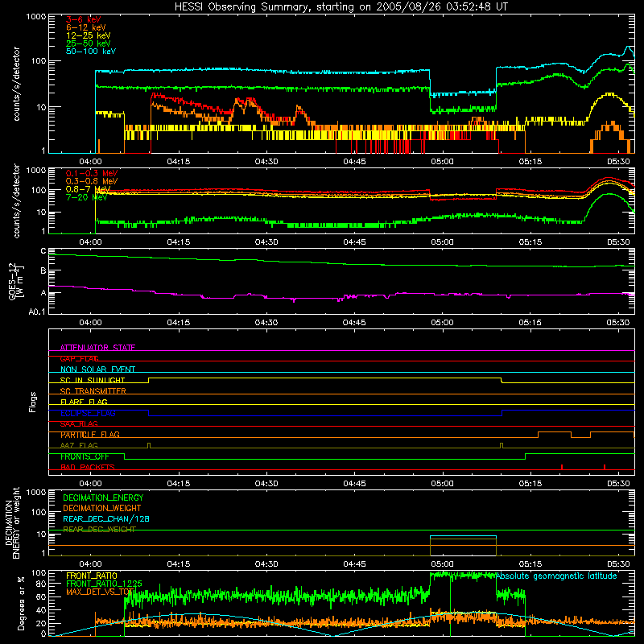644x644 pixels.
Task: Select the GAP_FLAG label
Action: click(x=79, y=358)
